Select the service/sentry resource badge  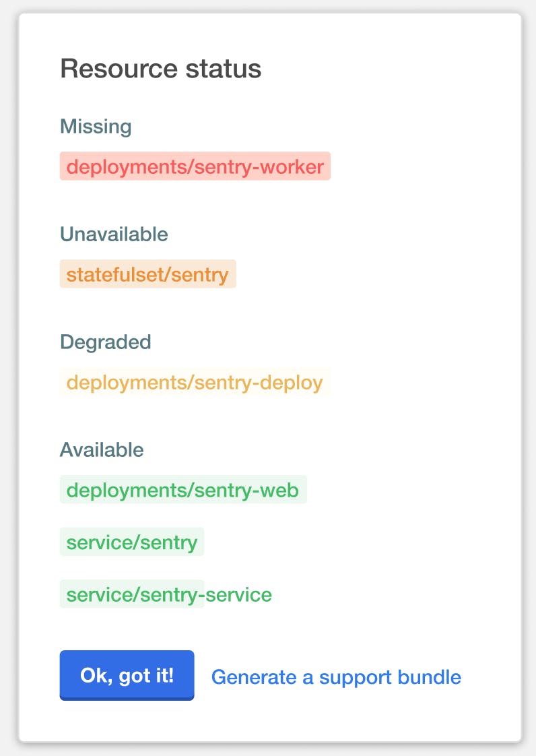131,541
